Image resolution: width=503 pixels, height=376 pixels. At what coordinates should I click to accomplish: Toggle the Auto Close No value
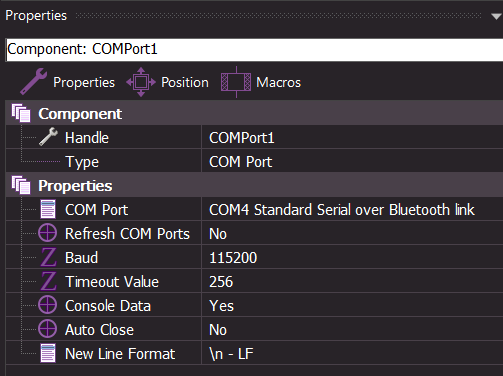352,329
